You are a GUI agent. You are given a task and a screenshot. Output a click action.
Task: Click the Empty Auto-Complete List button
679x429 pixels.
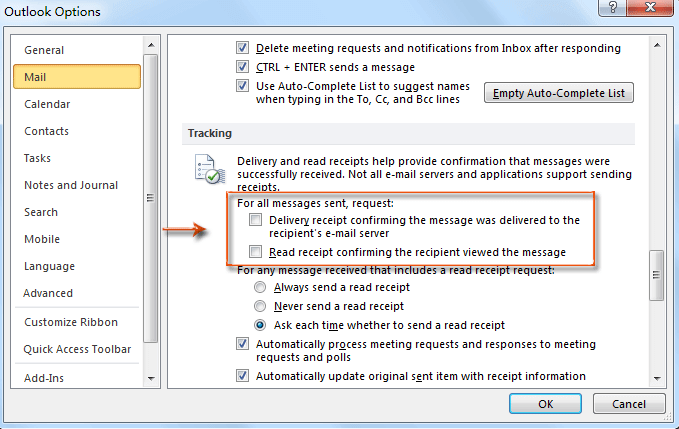559,93
